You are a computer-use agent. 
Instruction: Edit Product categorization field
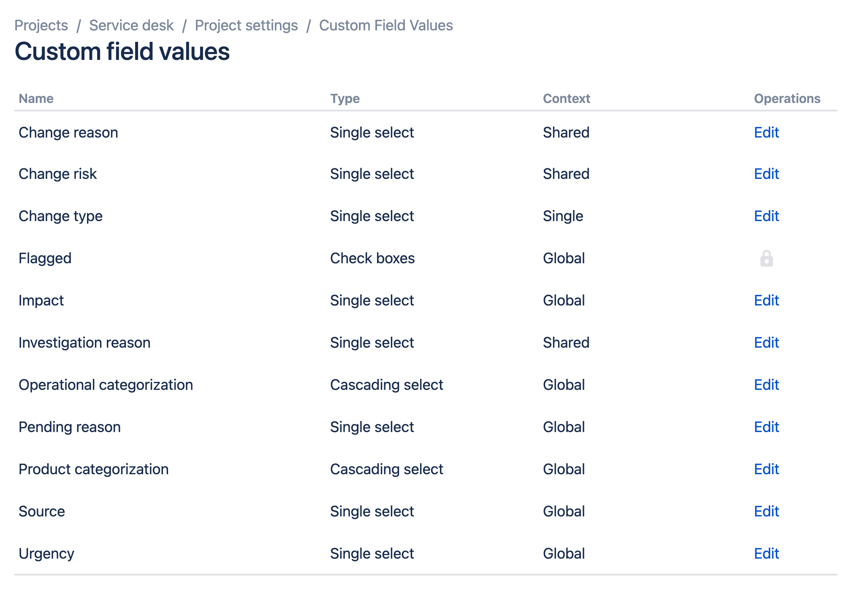[766, 469]
